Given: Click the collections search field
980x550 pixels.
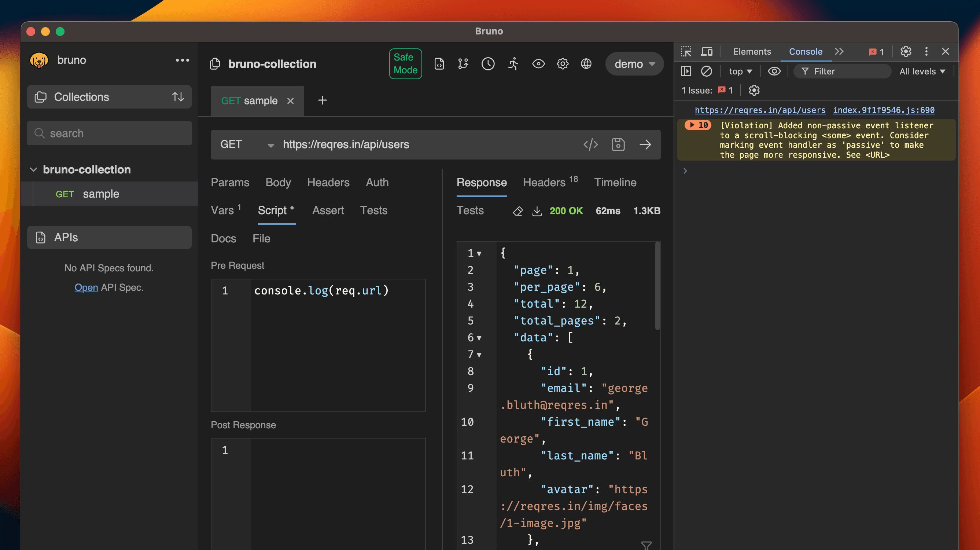Looking at the screenshot, I should tap(109, 133).
